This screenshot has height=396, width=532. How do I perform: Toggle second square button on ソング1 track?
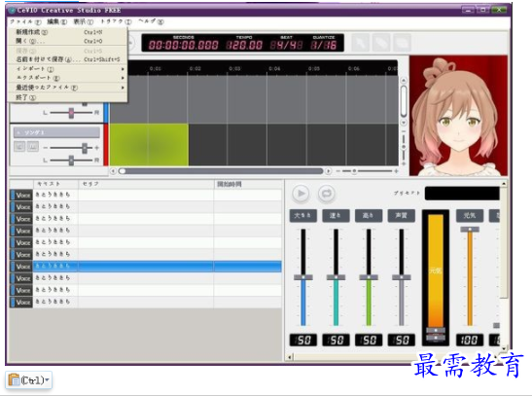(33, 147)
